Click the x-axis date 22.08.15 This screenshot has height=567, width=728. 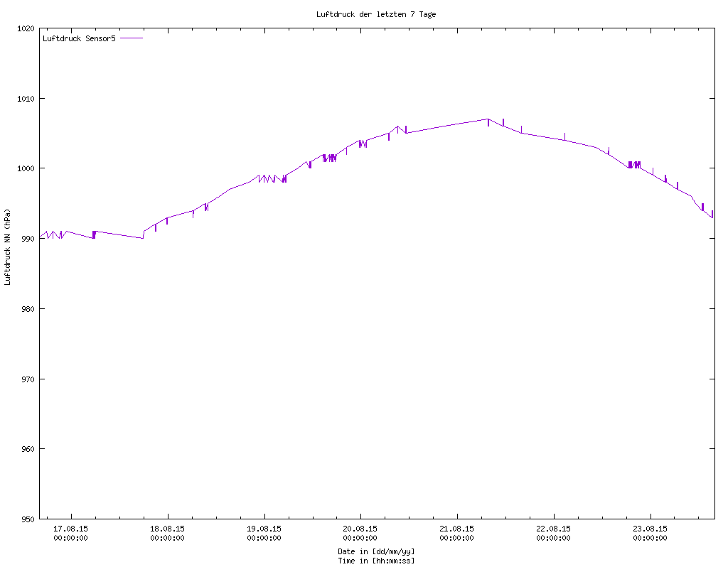pyautogui.click(x=553, y=529)
